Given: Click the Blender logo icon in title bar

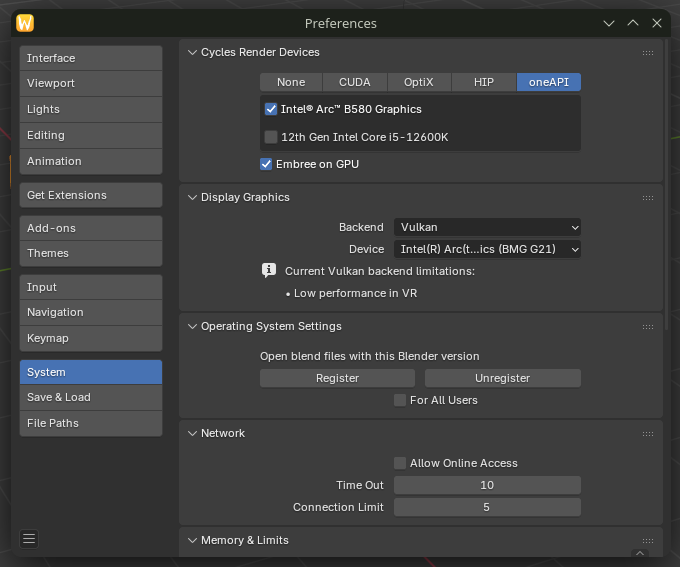Looking at the screenshot, I should [25, 23].
